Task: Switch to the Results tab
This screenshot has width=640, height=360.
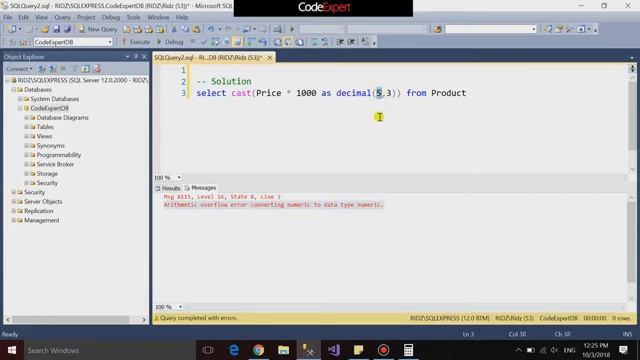Action: pyautogui.click(x=168, y=188)
